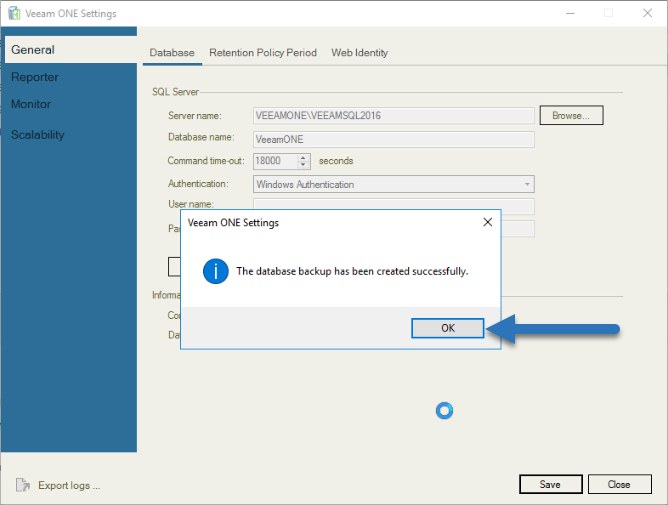Click the backup success message text
The image size is (668, 505).
(352, 271)
